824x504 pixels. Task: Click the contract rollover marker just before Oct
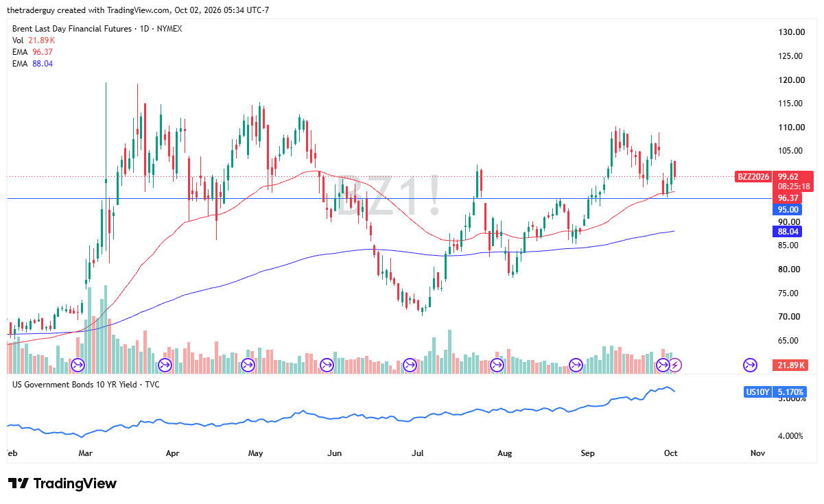(663, 365)
